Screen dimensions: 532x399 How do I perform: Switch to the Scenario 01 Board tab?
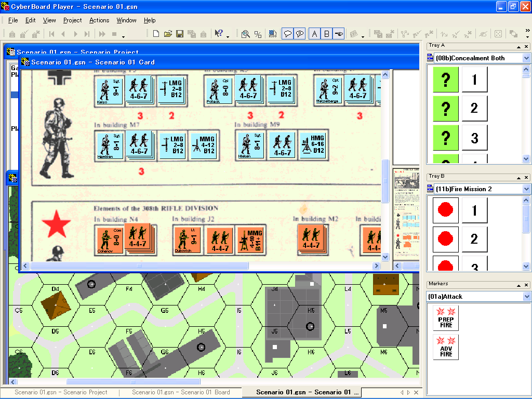tap(181, 392)
